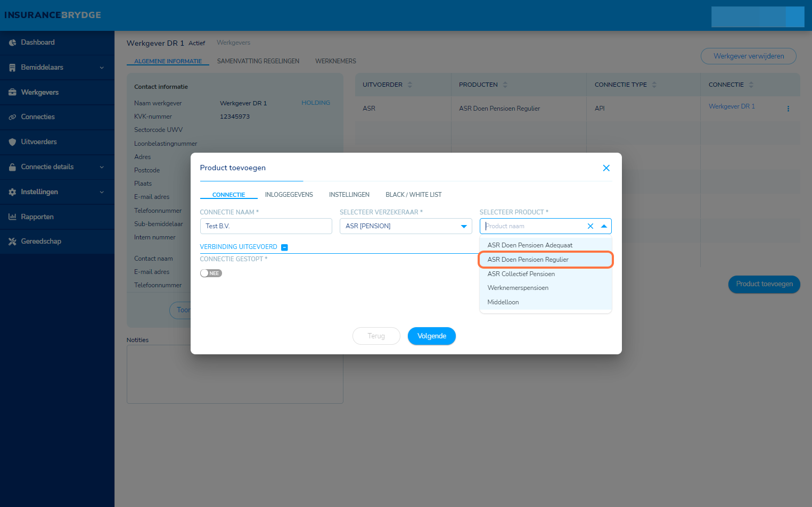Click the Werkgever verwijderen button

tap(749, 56)
